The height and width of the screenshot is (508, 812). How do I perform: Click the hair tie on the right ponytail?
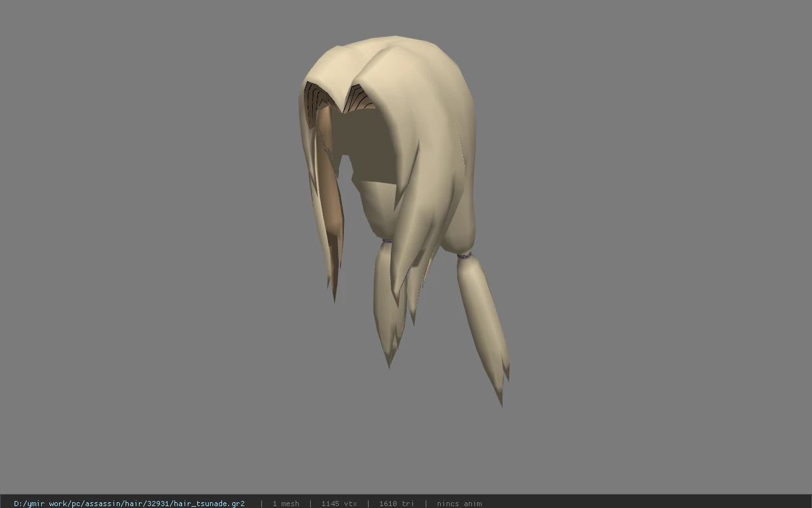pyautogui.click(x=464, y=256)
